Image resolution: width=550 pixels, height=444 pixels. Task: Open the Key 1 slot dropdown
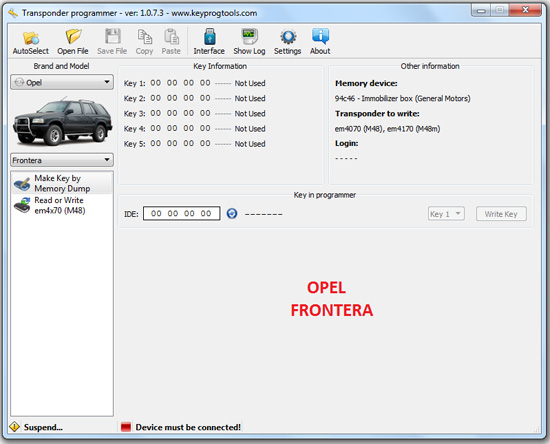tap(446, 214)
